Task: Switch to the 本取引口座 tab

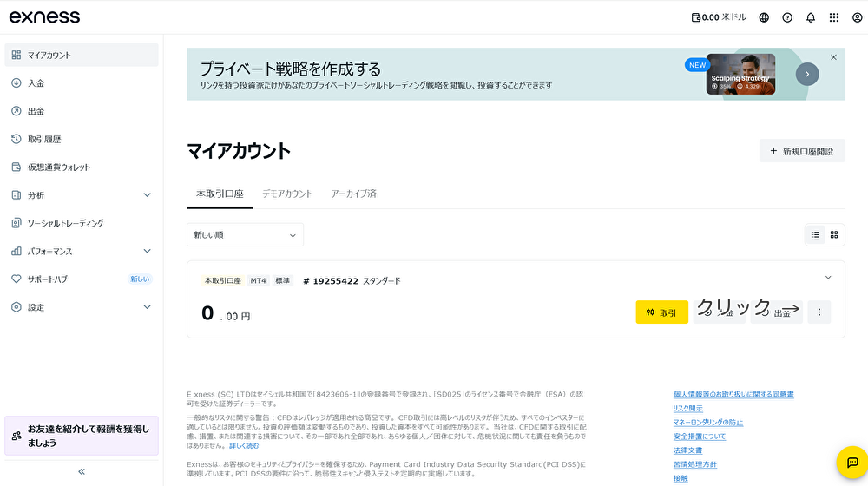Action: [220, 194]
